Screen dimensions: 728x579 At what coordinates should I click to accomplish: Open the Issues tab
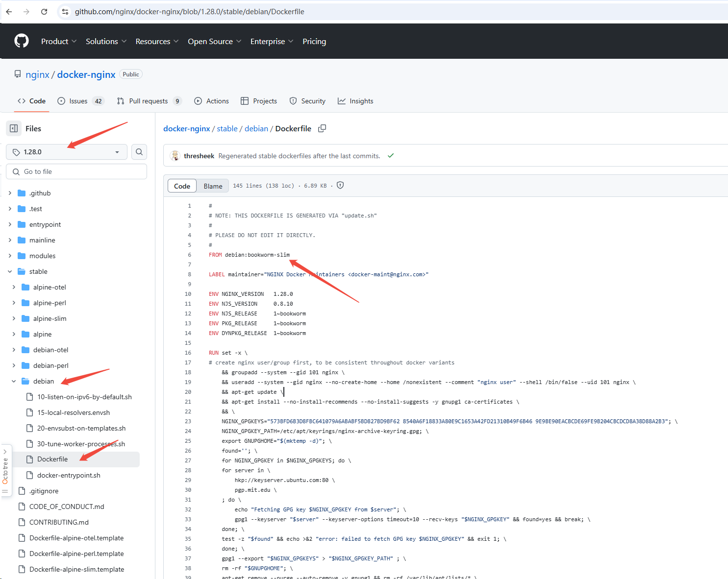(81, 101)
